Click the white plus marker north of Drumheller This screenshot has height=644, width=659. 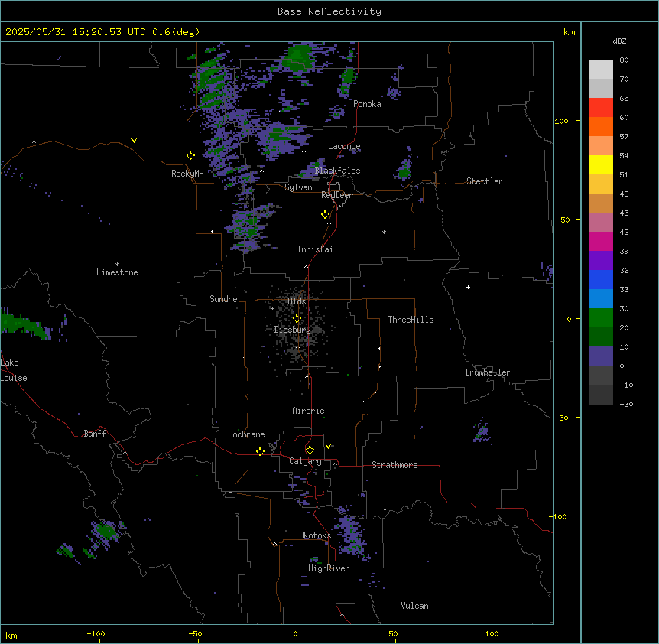[x=468, y=287]
